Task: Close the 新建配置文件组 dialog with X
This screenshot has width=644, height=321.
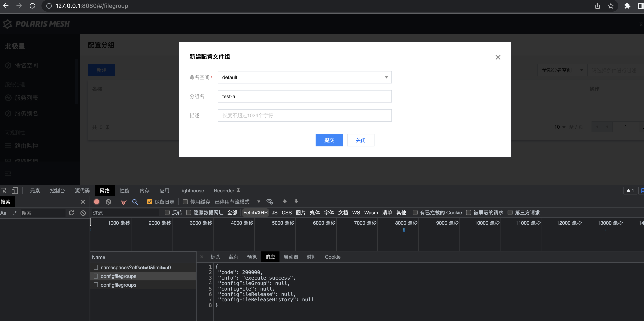Action: pos(498,57)
